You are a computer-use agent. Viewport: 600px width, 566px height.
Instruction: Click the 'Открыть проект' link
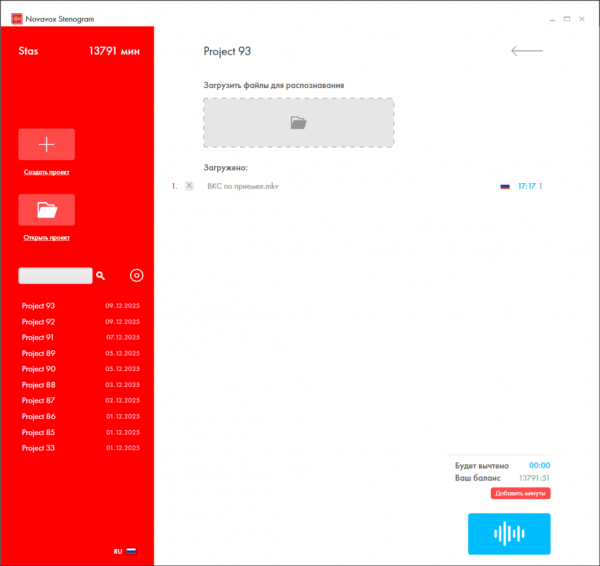(x=46, y=238)
